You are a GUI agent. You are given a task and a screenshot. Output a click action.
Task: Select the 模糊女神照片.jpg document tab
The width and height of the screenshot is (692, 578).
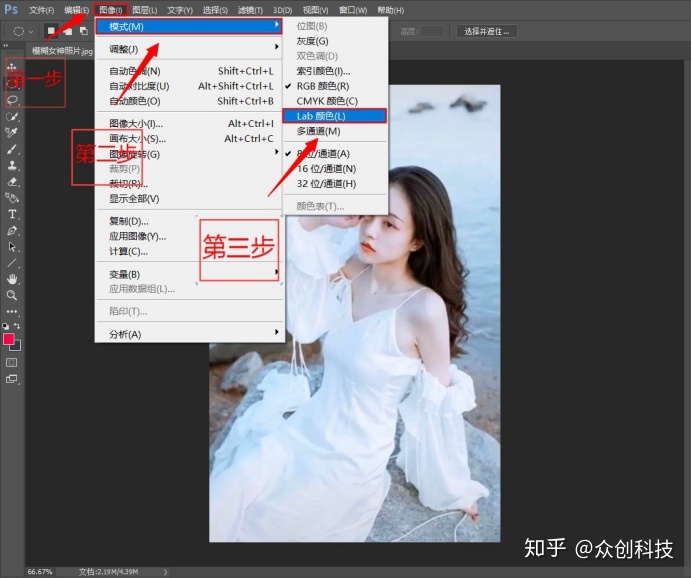62,51
